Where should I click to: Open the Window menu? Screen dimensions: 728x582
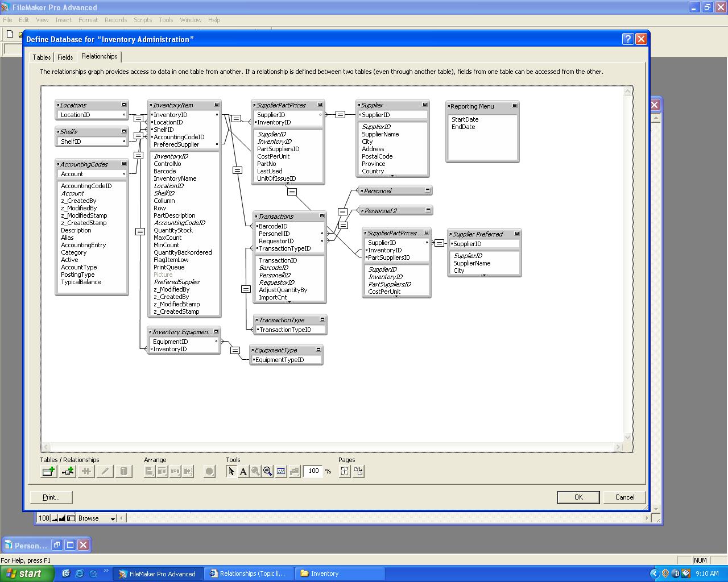tap(191, 20)
